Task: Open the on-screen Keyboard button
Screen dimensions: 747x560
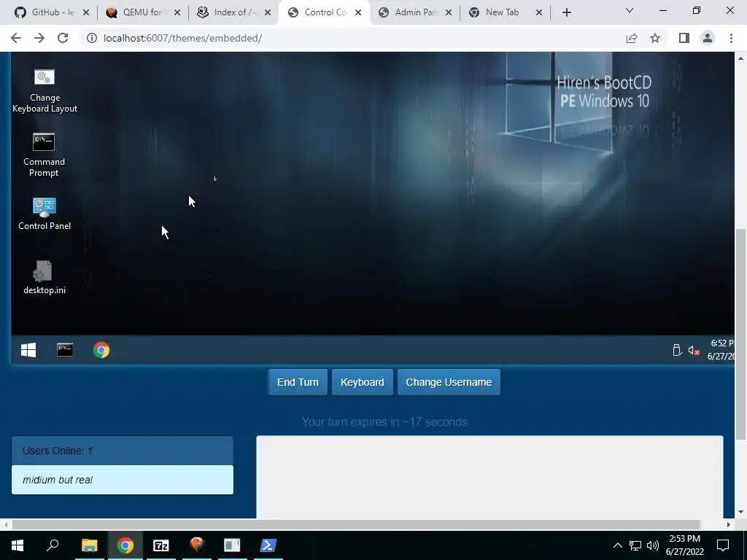Action: 362,382
